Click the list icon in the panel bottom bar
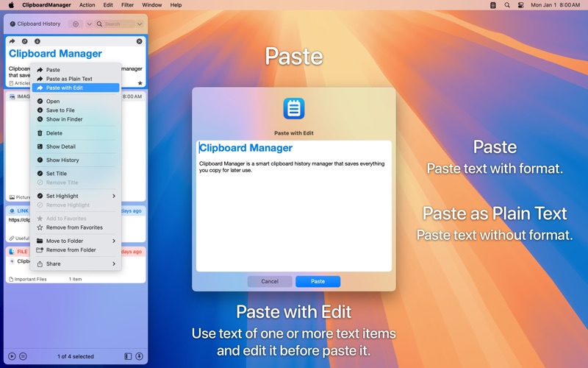The width and height of the screenshot is (588, 368). pyautogui.click(x=23, y=356)
